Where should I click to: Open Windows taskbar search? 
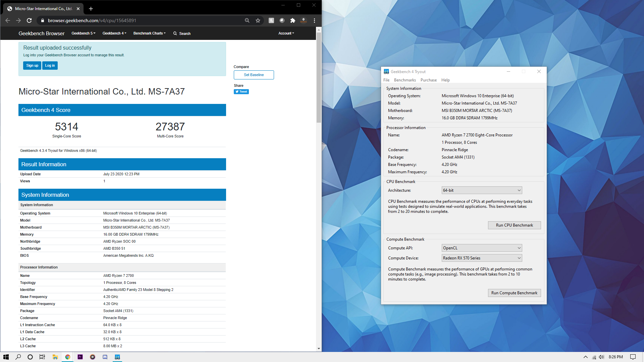click(x=18, y=357)
